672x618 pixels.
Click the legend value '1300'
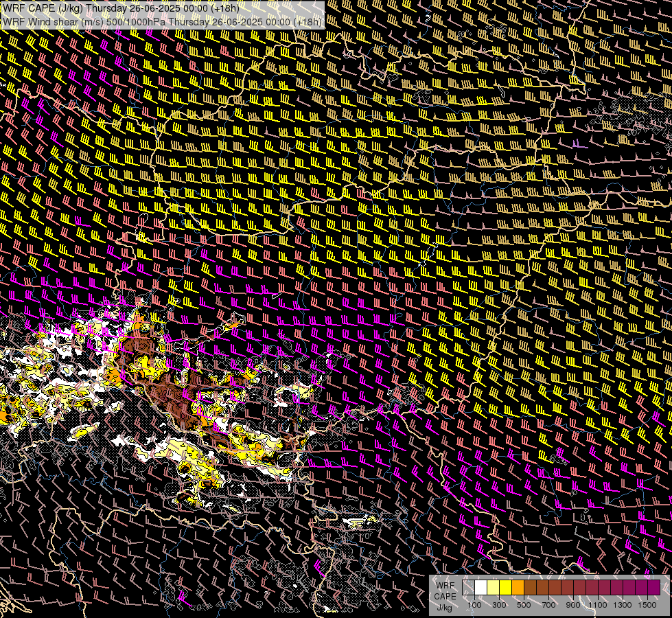(x=623, y=605)
